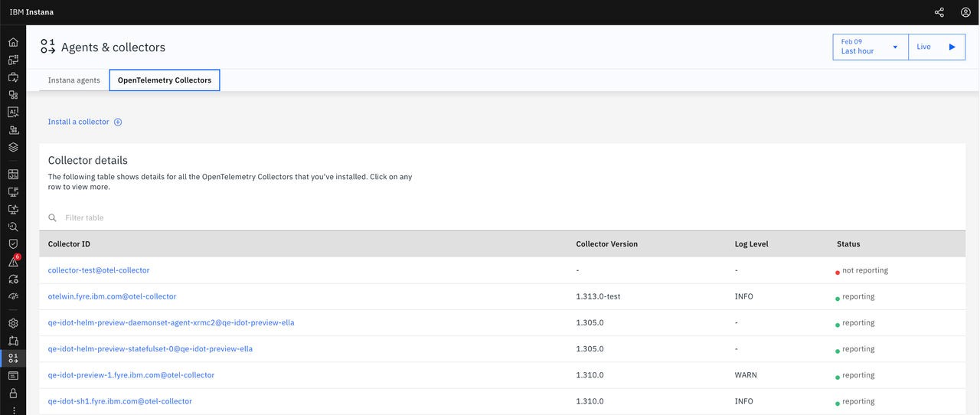Click the search magnifier in the table filter

click(x=53, y=217)
